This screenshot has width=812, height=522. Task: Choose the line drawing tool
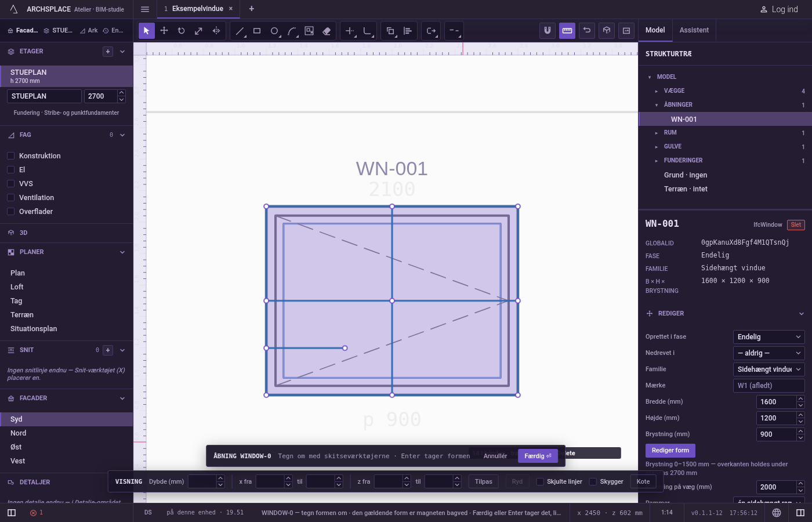coord(240,31)
